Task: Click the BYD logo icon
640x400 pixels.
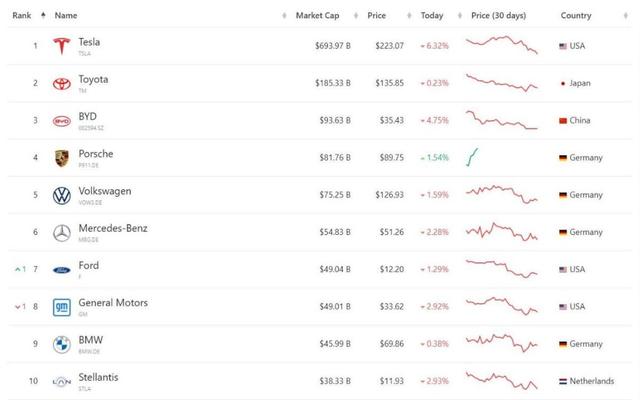Action: pos(61,121)
